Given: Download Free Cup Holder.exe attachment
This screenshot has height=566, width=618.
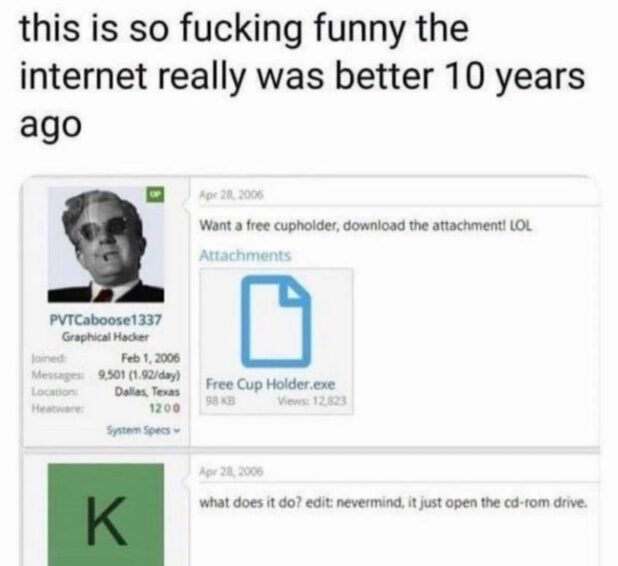Looking at the screenshot, I should click(x=270, y=384).
